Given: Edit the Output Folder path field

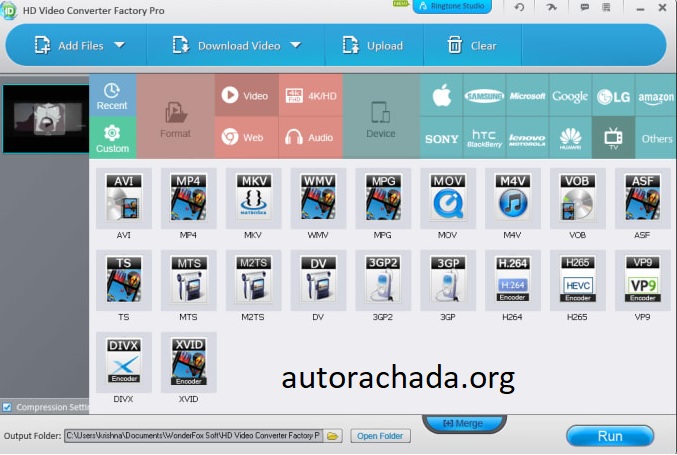Looking at the screenshot, I should point(193,436).
